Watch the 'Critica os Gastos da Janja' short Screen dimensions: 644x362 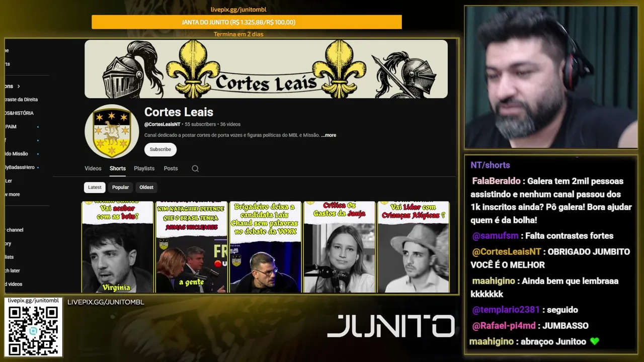coord(339,247)
